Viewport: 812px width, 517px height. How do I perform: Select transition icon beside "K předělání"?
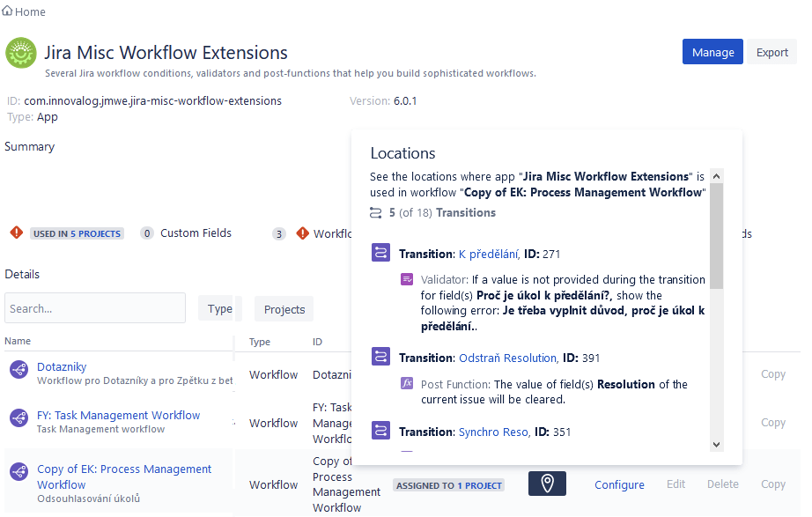point(380,252)
